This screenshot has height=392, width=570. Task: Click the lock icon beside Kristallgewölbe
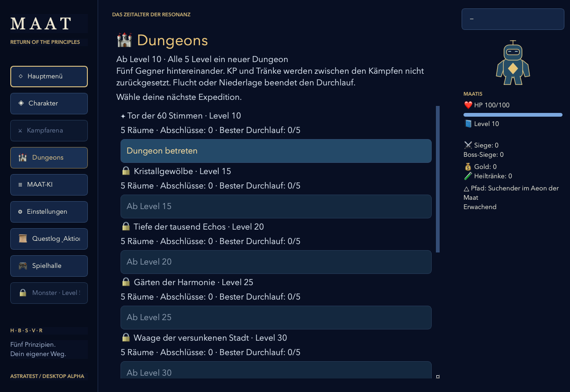click(126, 171)
